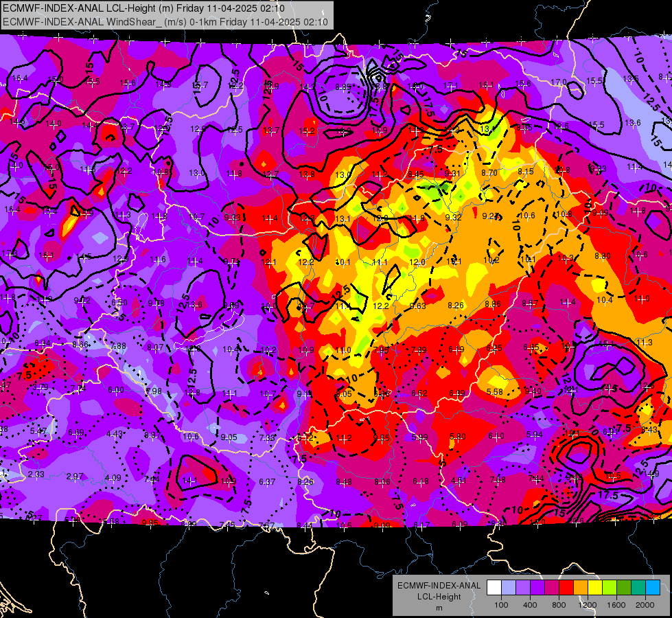Select the 5.80 grid point value
The width and height of the screenshot is (672, 618).
[x=458, y=436]
